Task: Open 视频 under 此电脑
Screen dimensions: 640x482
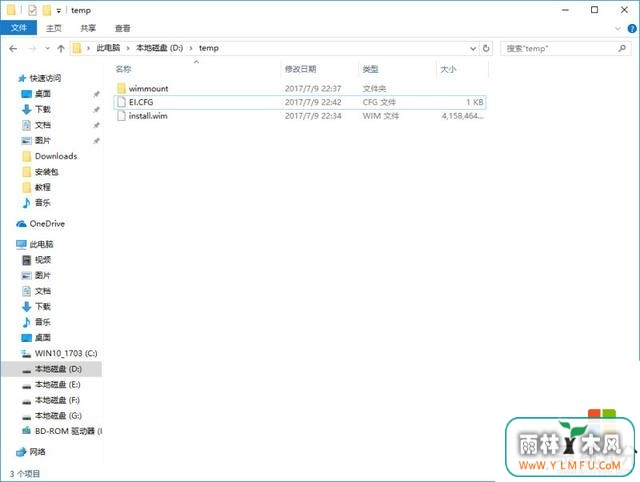Action: coord(42,260)
